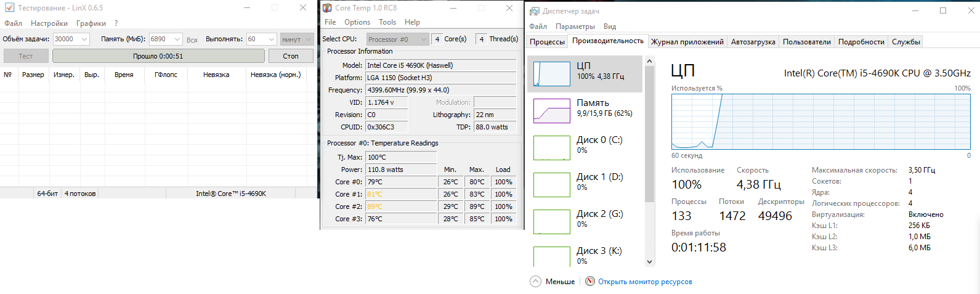The image size is (980, 294).
Task: Open the Processor #0 selection dropdown
Action: (x=424, y=39)
